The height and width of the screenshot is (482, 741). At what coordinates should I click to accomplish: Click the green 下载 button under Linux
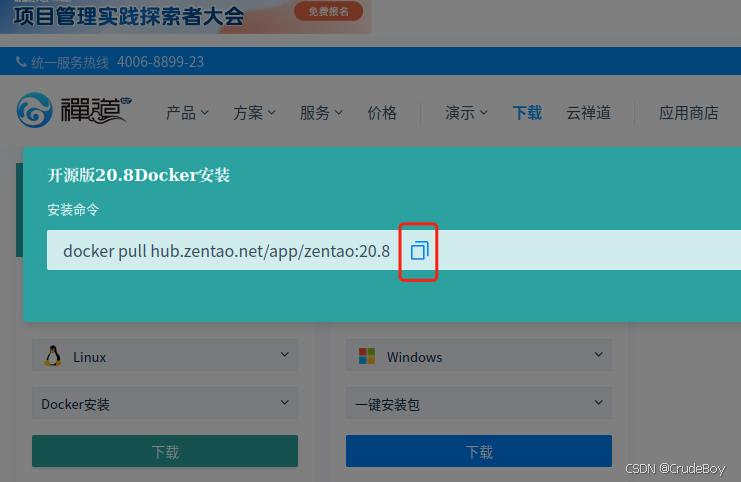[x=165, y=451]
